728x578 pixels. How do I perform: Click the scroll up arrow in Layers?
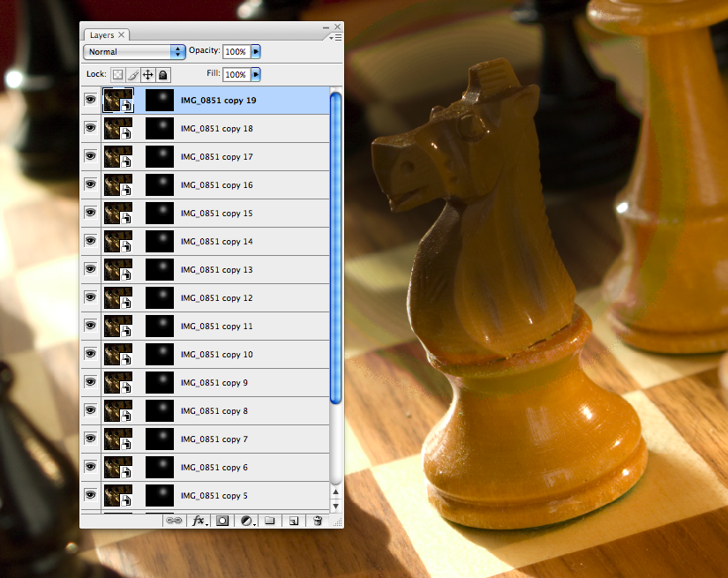point(335,492)
